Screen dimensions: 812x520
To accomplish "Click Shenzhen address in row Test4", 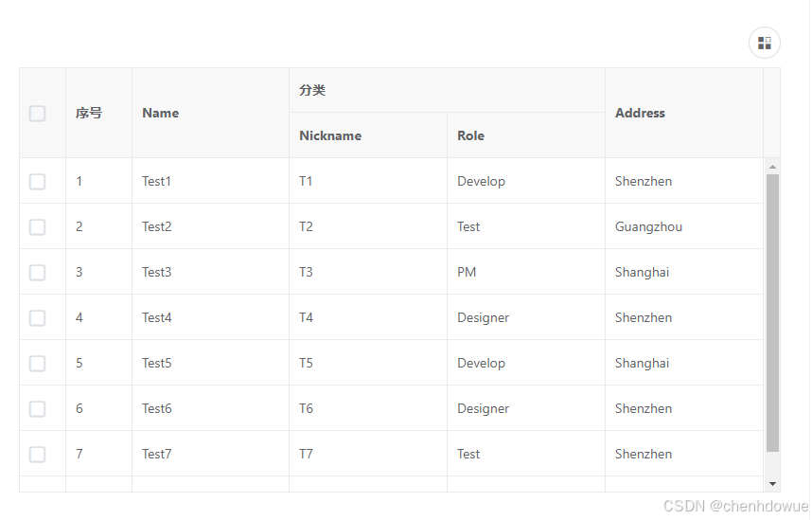I will [683, 317].
